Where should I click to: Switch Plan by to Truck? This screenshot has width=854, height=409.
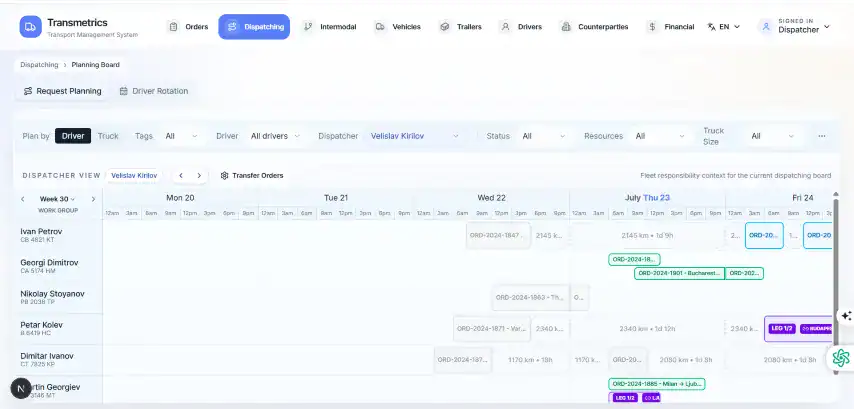tap(108, 136)
